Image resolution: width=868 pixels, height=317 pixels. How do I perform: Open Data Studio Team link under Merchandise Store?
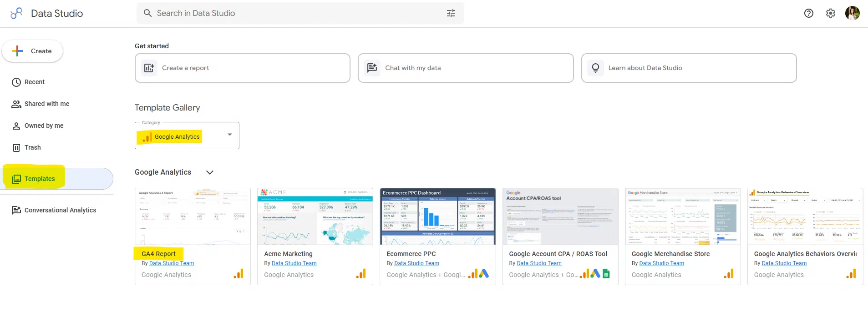(661, 263)
